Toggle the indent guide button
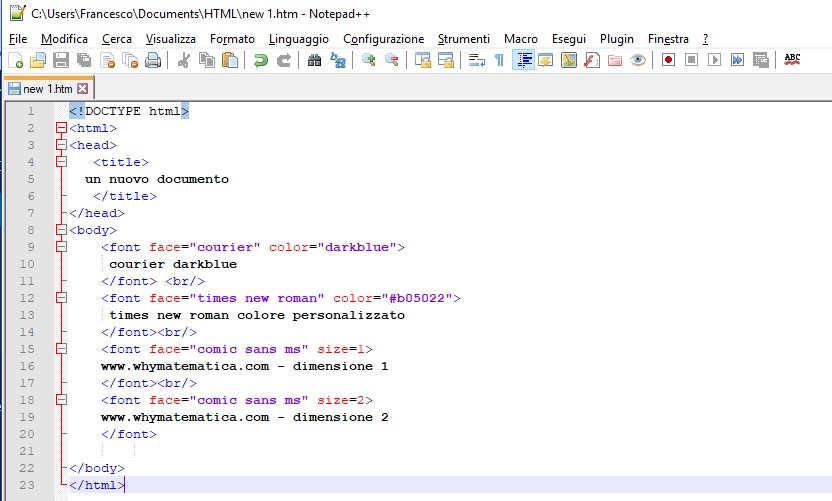832x501 pixels. [x=523, y=60]
